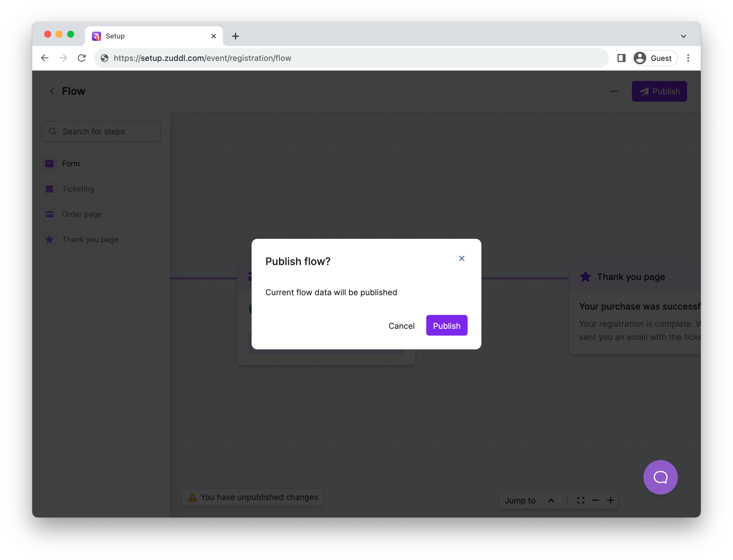Viewport: 733px width, 560px height.
Task: Open the three-dot more options menu
Action: click(614, 91)
